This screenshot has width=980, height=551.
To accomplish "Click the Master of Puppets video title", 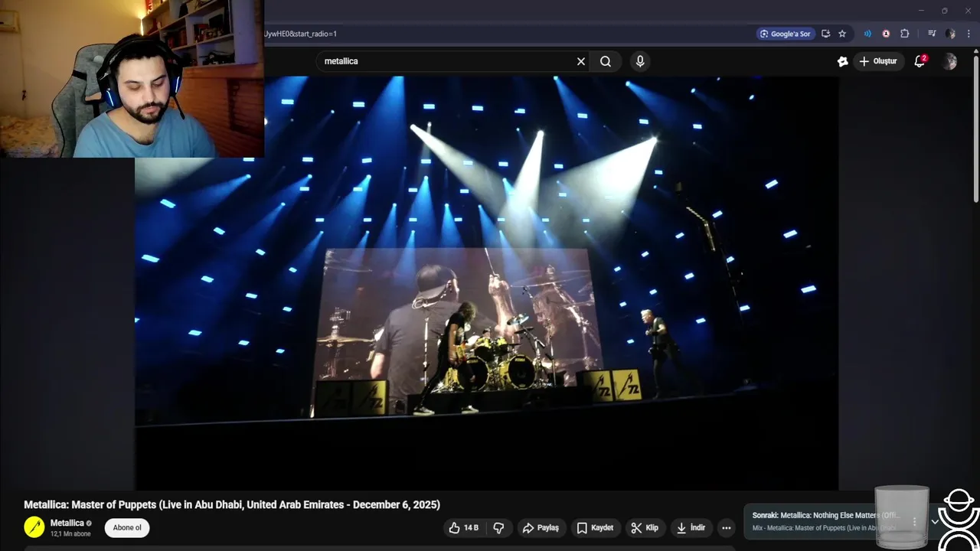I will [232, 505].
